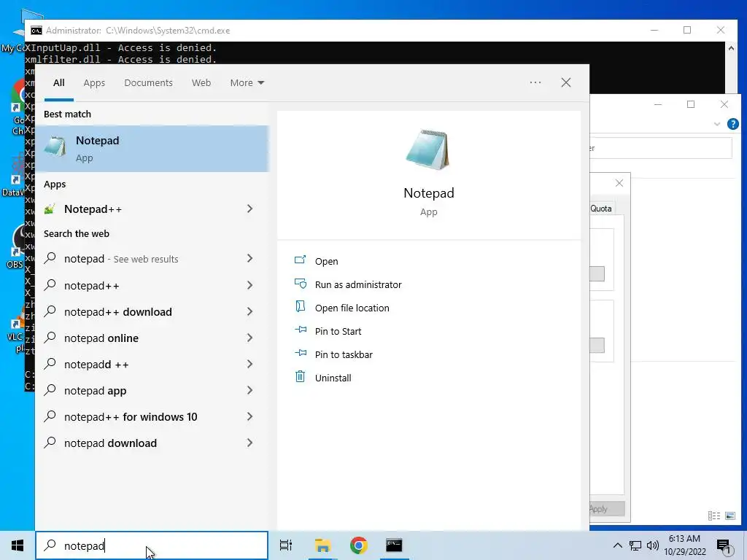Select the All search tab
The height and width of the screenshot is (560, 747).
coord(58,83)
